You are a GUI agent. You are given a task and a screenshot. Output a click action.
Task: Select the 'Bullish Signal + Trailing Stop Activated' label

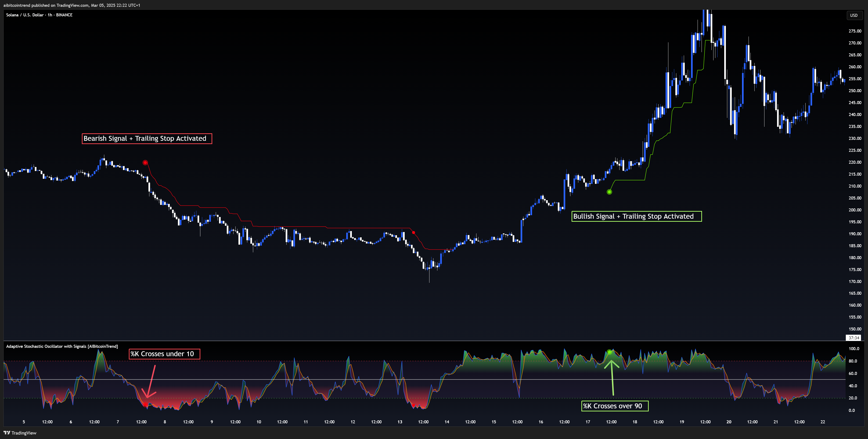pyautogui.click(x=637, y=217)
